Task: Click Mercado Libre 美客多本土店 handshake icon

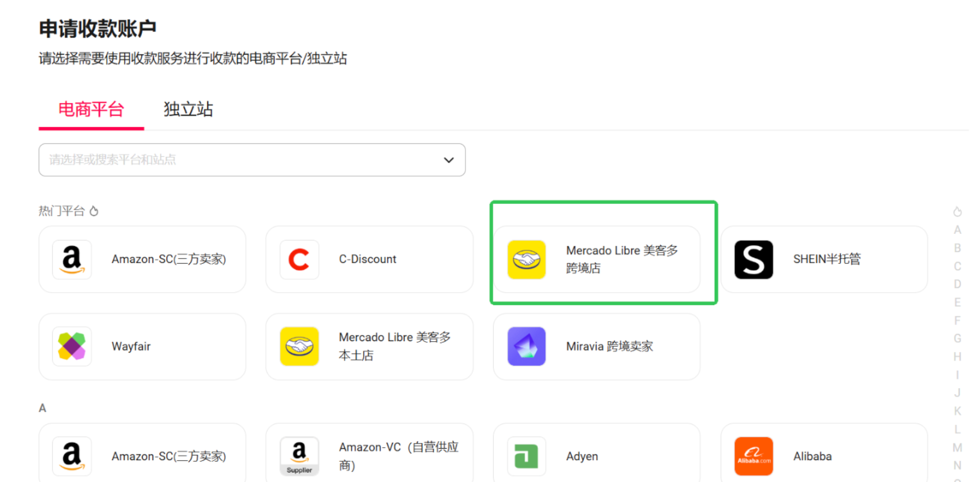Action: point(299,346)
